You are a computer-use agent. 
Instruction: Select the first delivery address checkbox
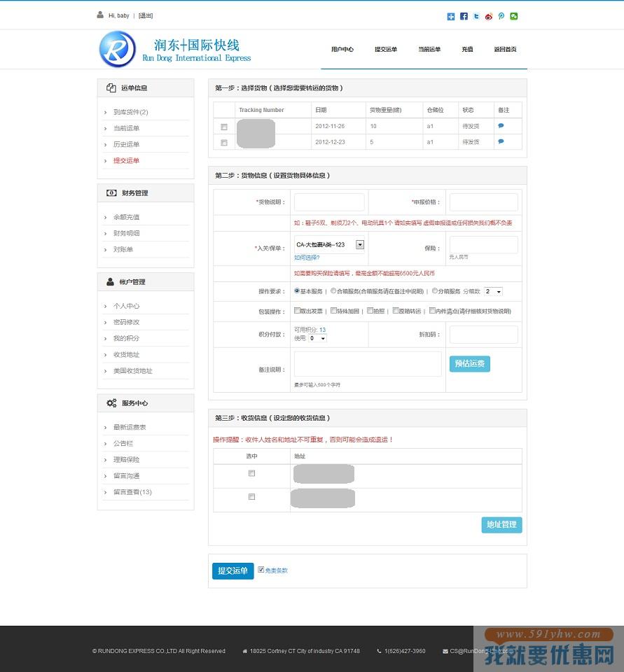tap(251, 473)
